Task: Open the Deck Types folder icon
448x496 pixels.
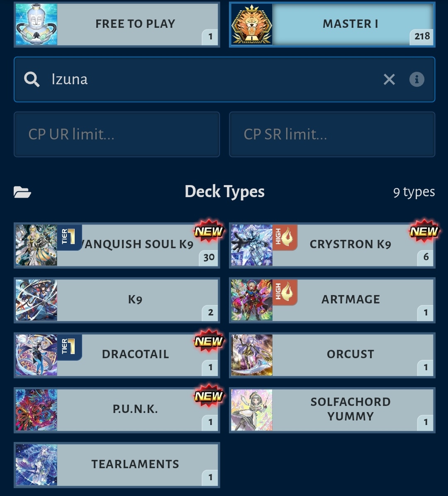Action: coord(22,192)
